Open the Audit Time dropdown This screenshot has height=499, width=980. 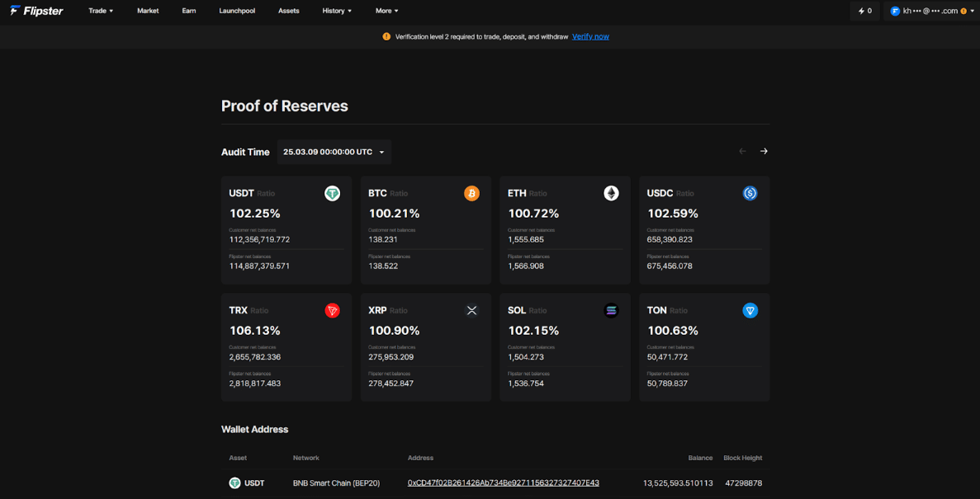coord(334,152)
